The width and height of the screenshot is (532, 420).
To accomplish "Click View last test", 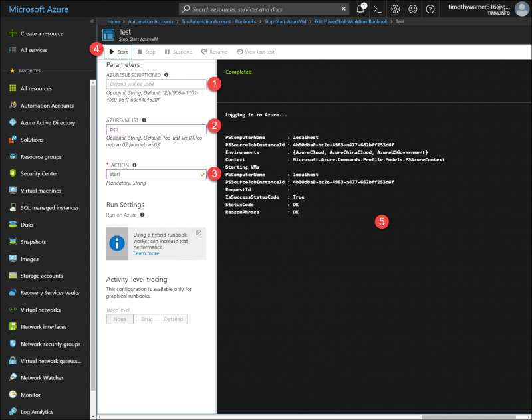I will click(x=255, y=52).
